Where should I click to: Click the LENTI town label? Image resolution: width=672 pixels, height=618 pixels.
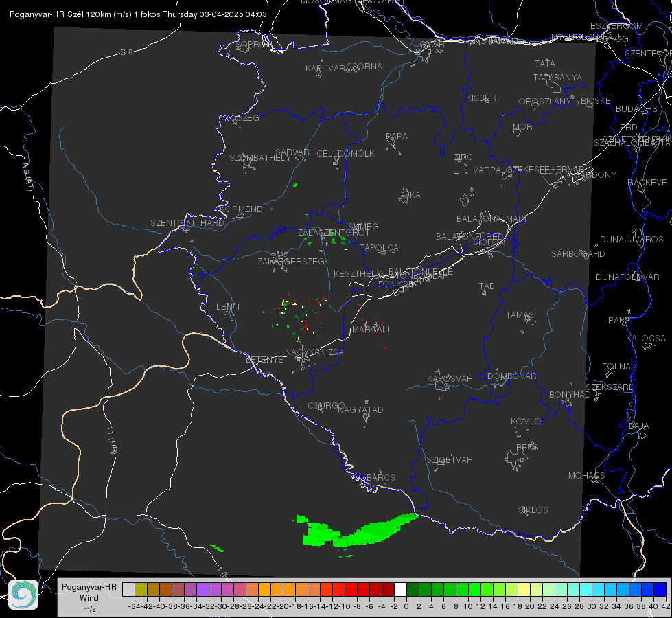(228, 306)
